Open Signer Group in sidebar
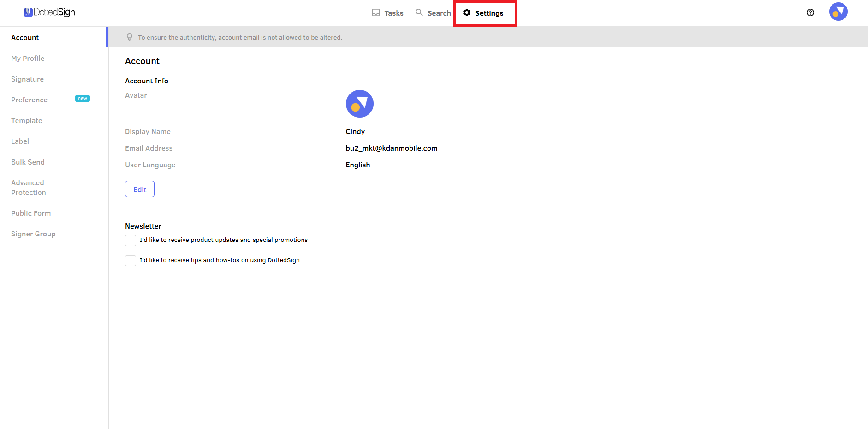Viewport: 868px width, 429px height. click(x=33, y=234)
